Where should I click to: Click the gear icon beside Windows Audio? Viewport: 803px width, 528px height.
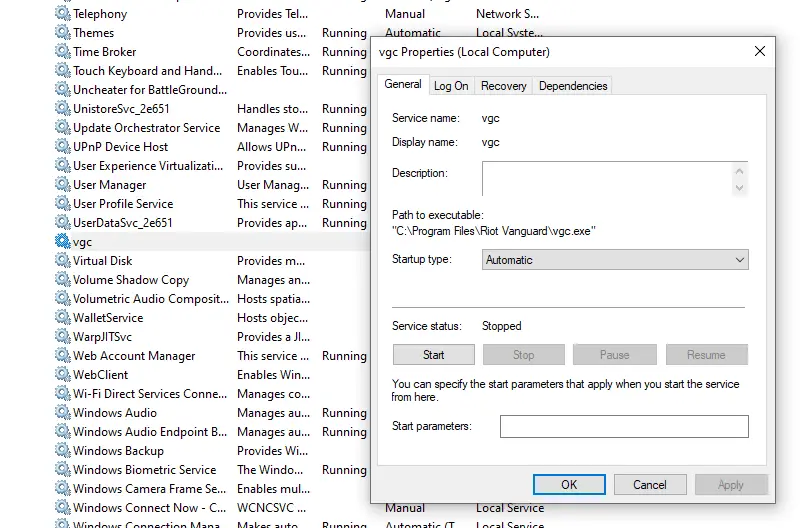[62, 412]
